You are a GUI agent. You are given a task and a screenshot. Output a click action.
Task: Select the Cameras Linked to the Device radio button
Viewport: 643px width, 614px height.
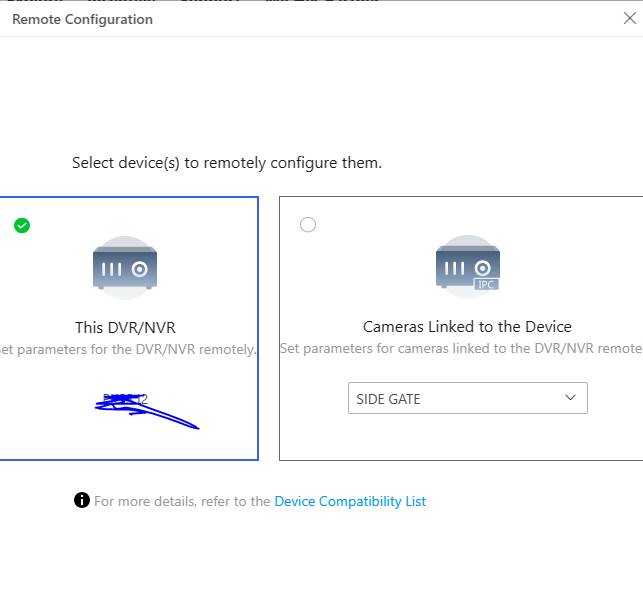[x=308, y=225]
